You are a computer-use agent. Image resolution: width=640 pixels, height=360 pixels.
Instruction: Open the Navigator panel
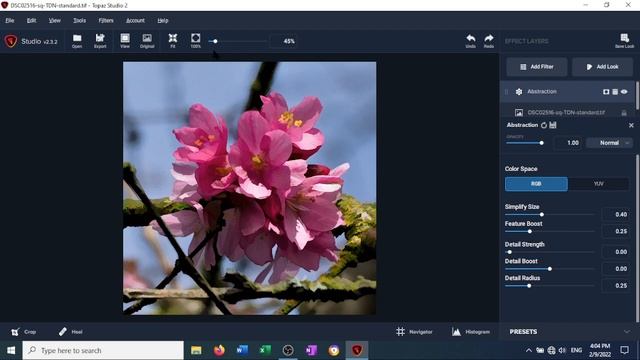point(414,332)
